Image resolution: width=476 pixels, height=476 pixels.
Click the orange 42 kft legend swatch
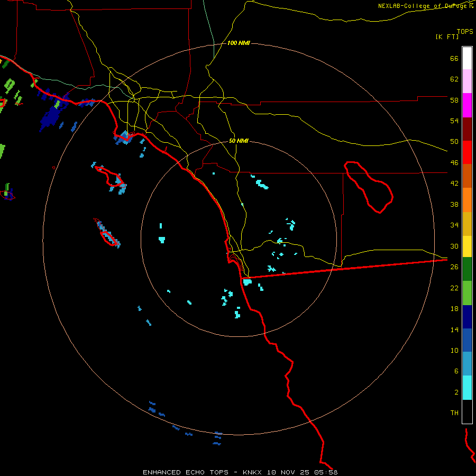tap(467, 200)
